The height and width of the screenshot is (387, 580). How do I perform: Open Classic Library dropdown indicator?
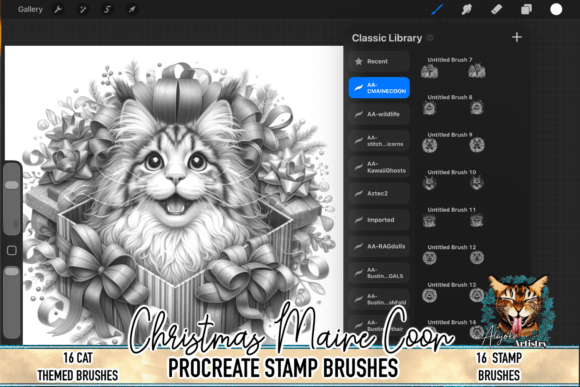[430, 38]
